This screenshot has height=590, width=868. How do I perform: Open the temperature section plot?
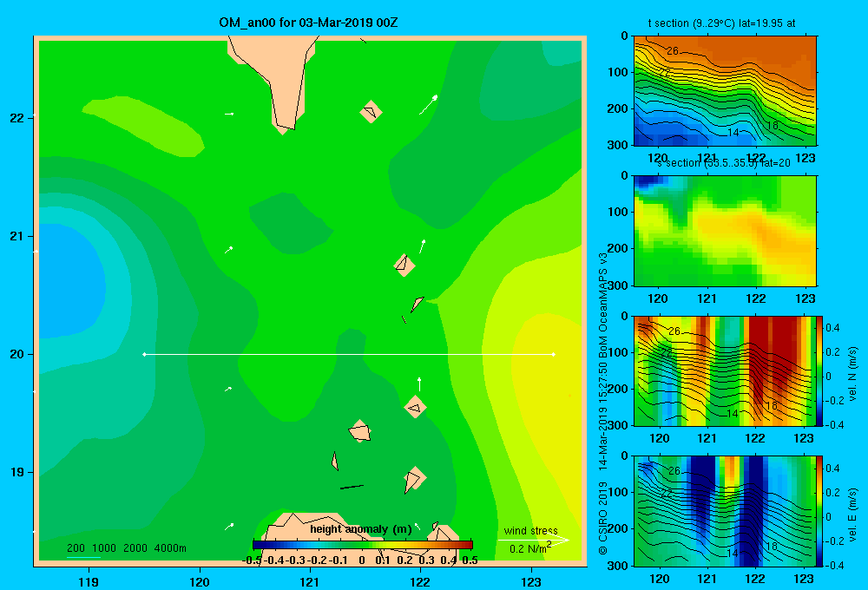[725, 91]
